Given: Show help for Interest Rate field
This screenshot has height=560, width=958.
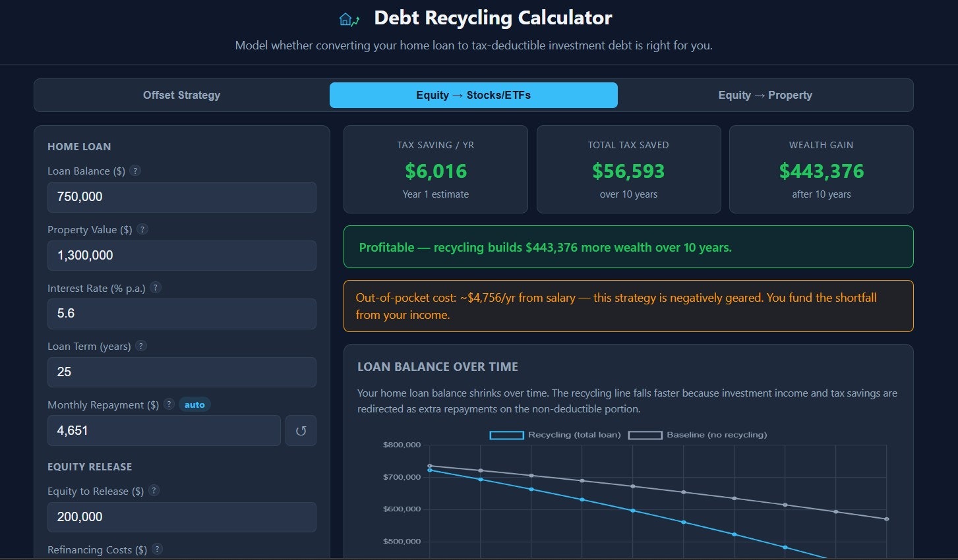Looking at the screenshot, I should coord(156,287).
